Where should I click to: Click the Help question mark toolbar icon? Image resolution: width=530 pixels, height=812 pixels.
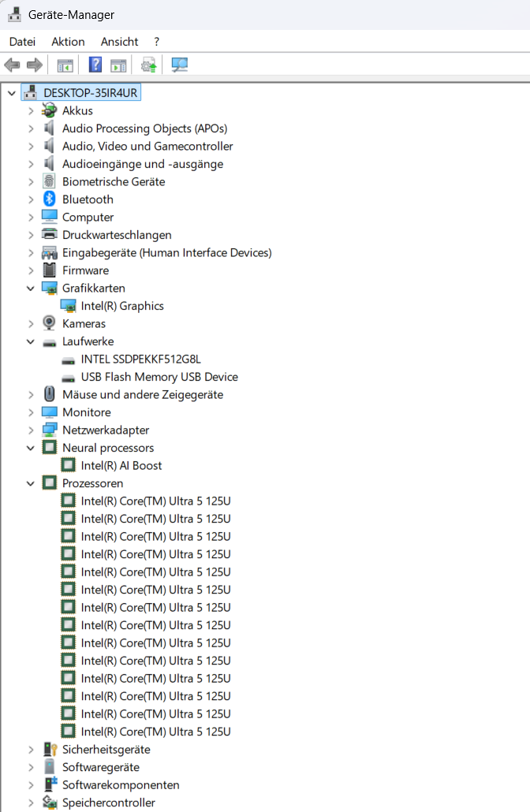tap(95, 65)
